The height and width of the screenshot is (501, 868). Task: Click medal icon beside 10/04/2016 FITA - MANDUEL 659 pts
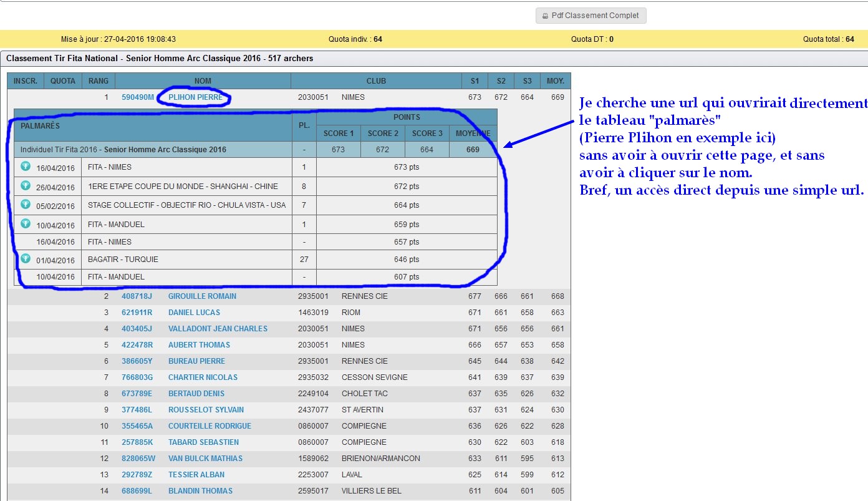tap(26, 223)
